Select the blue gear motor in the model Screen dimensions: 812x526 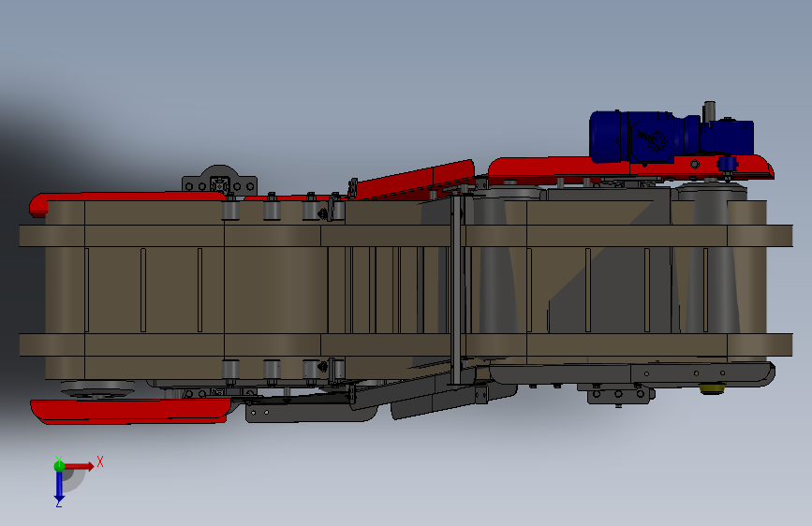click(672, 136)
